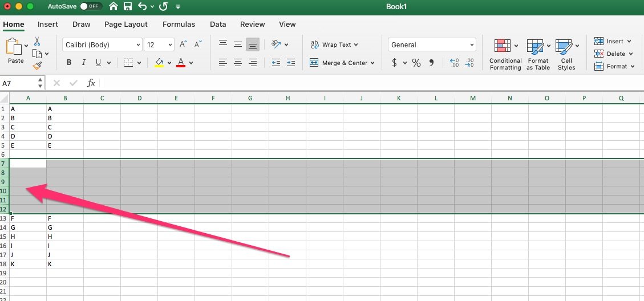Open Format as Table
Image resolution: width=644 pixels, height=301 pixels.
click(538, 55)
